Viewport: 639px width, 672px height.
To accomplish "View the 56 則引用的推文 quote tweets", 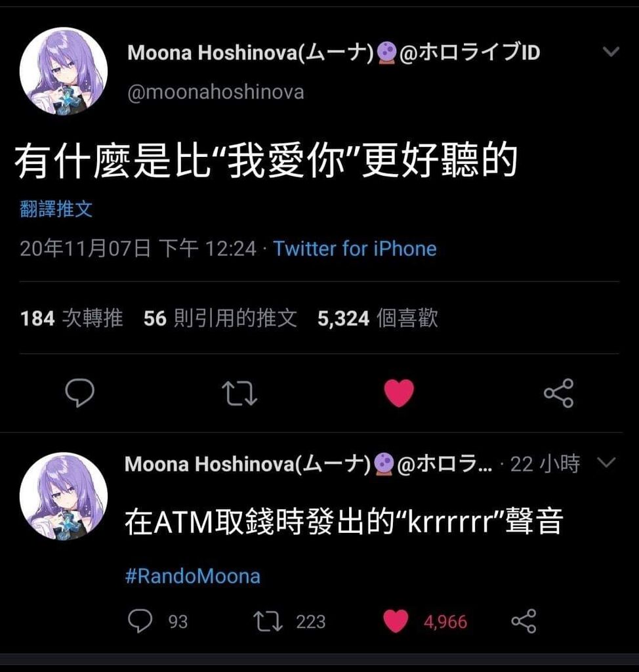I will coord(220,318).
